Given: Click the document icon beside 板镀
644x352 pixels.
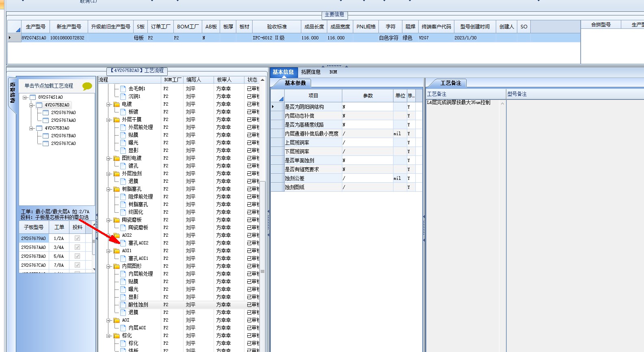Looking at the screenshot, I should pyautogui.click(x=123, y=112).
